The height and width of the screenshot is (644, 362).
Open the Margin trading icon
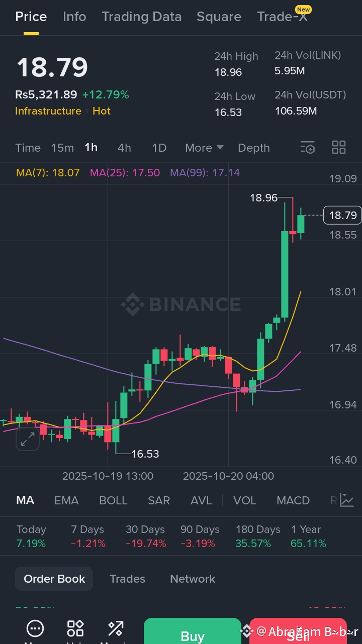(116, 628)
